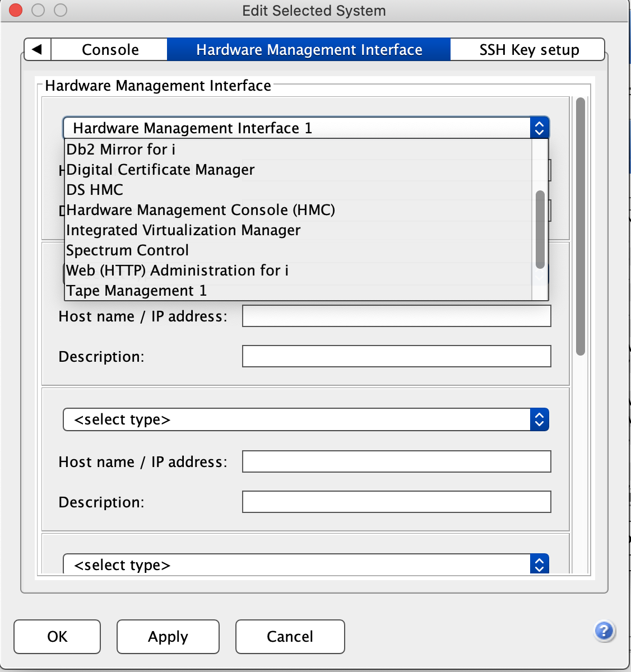
Task: Click the dropdown list's scrollbar thumb
Action: point(540,230)
